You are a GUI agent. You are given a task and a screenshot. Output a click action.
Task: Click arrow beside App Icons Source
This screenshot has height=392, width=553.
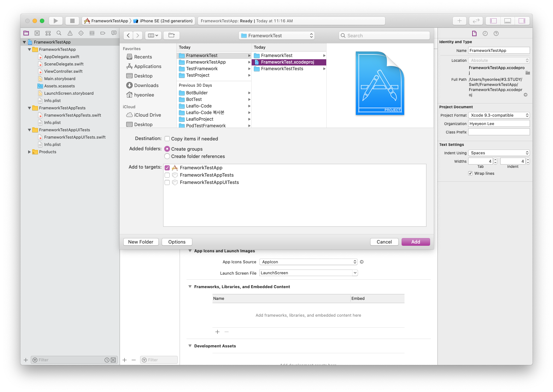(362, 262)
